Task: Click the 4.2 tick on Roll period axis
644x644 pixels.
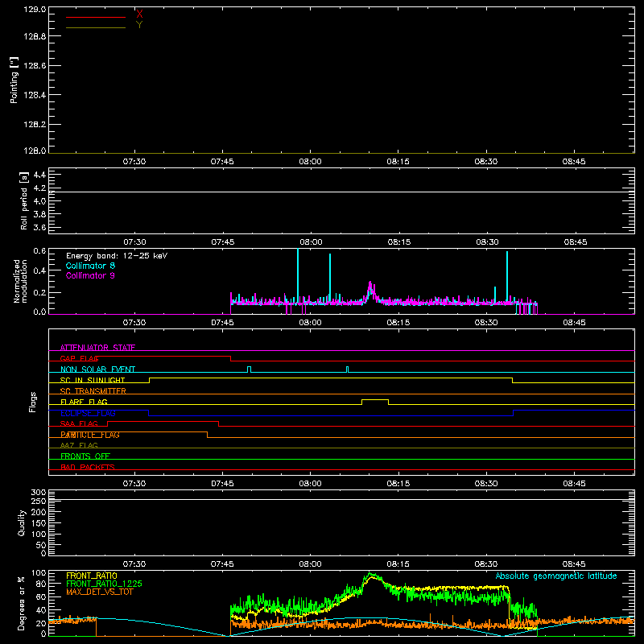Action: pos(39,188)
